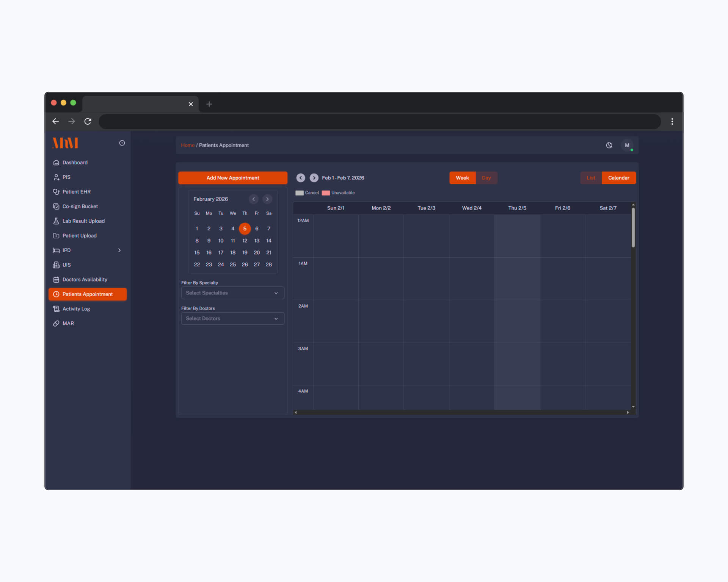Viewport: 728px width, 582px height.
Task: Expand the IPD submenu chevron
Action: coord(119,250)
